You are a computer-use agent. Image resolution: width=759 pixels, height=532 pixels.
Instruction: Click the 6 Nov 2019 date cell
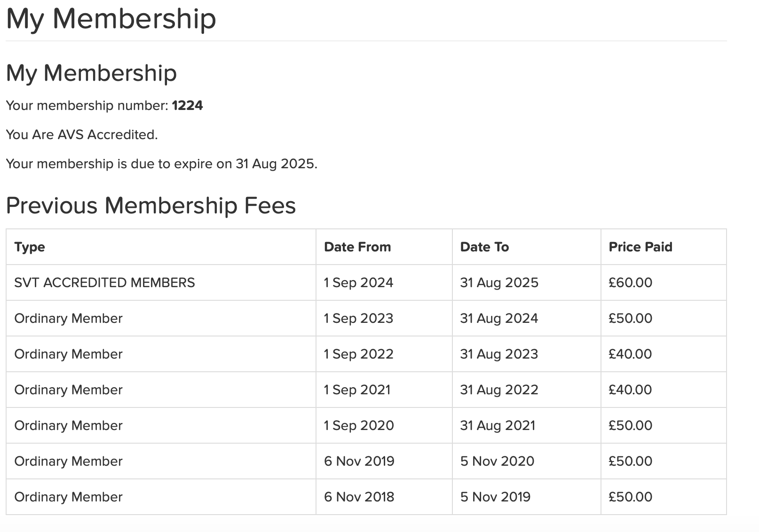(359, 462)
